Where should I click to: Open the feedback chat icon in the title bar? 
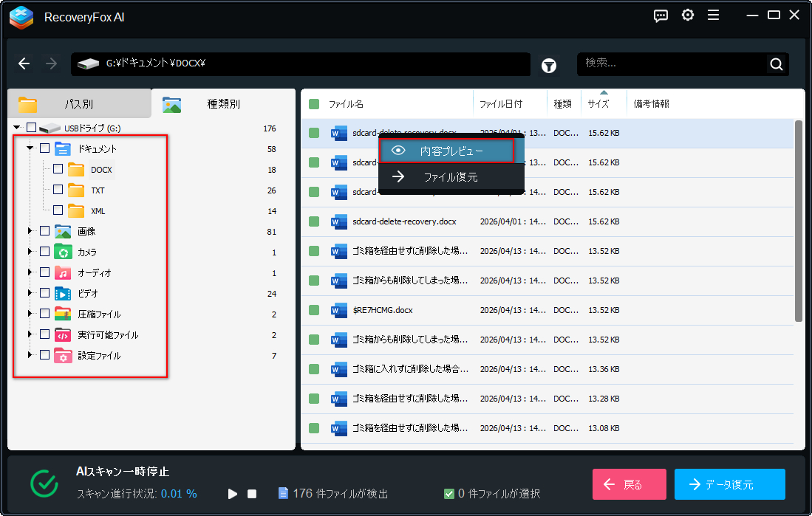661,15
